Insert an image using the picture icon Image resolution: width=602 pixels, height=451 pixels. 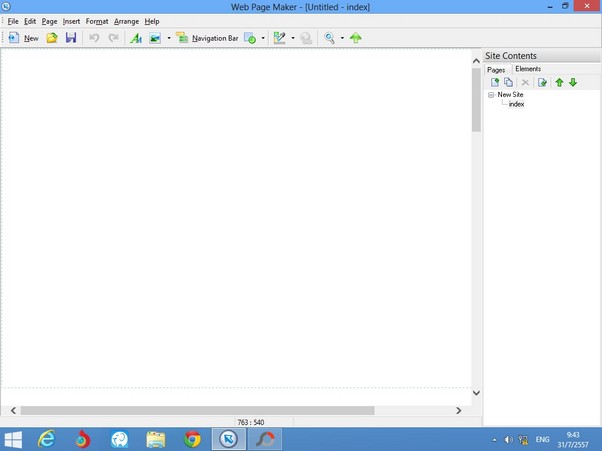point(155,38)
